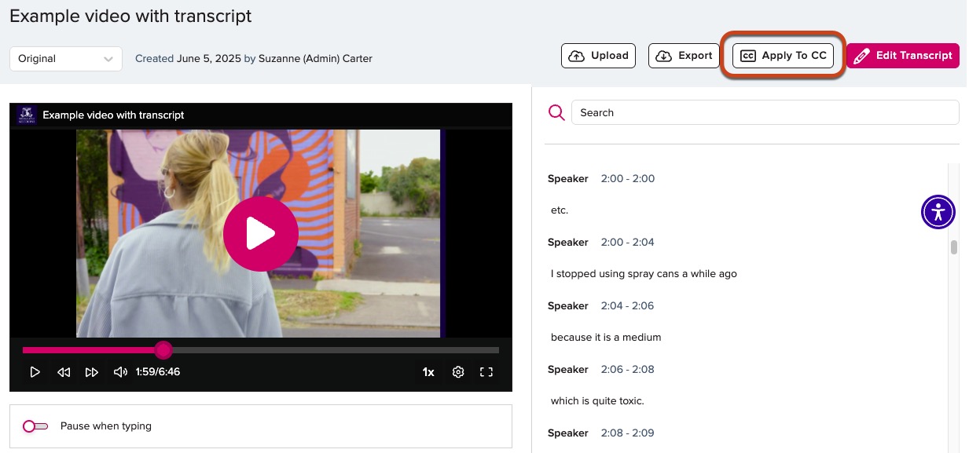The height and width of the screenshot is (453, 980).
Task: Apply transcript to closed captions
Action: click(x=783, y=56)
